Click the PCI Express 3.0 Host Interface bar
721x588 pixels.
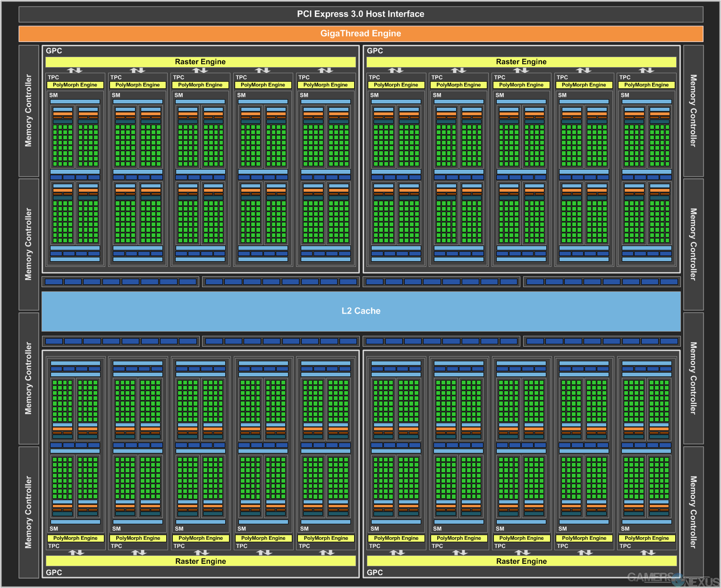pyautogui.click(x=360, y=14)
